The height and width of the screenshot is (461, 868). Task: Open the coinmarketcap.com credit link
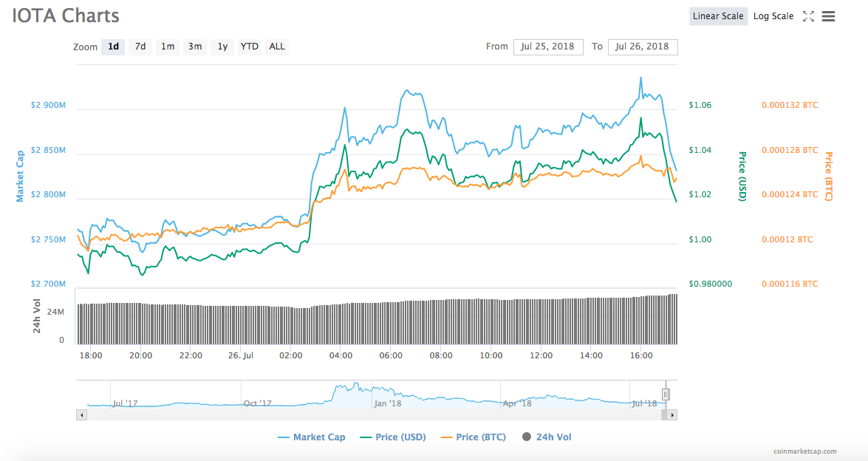805,451
